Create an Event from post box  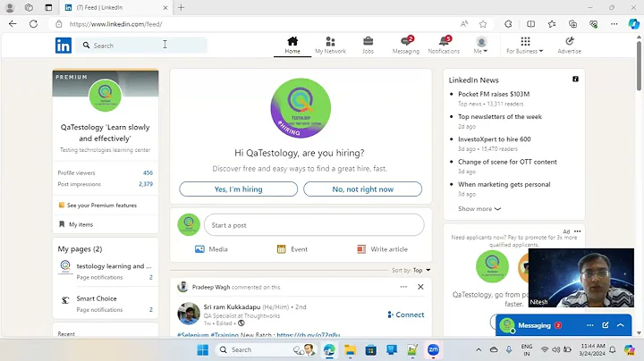point(292,249)
